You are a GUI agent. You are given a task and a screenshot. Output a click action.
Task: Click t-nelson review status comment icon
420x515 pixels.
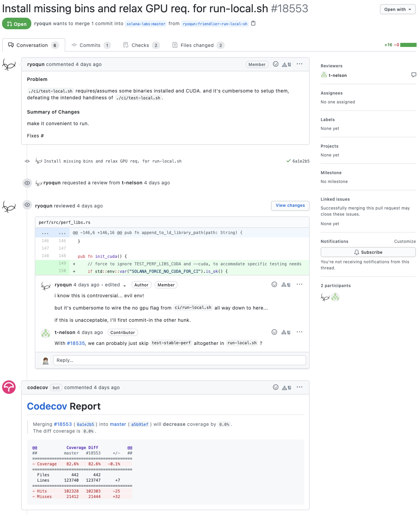click(414, 75)
